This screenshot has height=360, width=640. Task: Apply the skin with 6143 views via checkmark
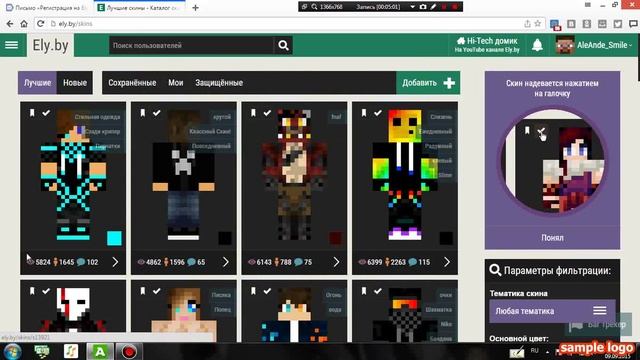coord(267,113)
